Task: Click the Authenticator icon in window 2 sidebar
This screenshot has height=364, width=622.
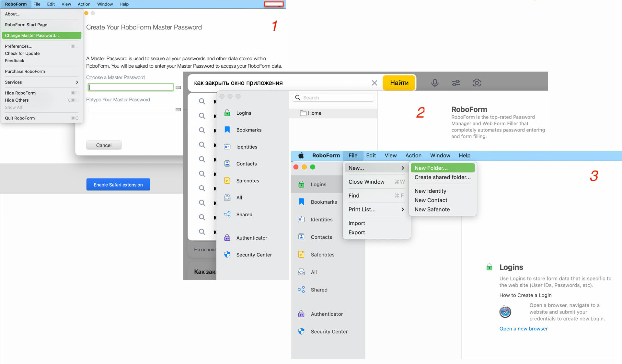Action: pos(227,238)
